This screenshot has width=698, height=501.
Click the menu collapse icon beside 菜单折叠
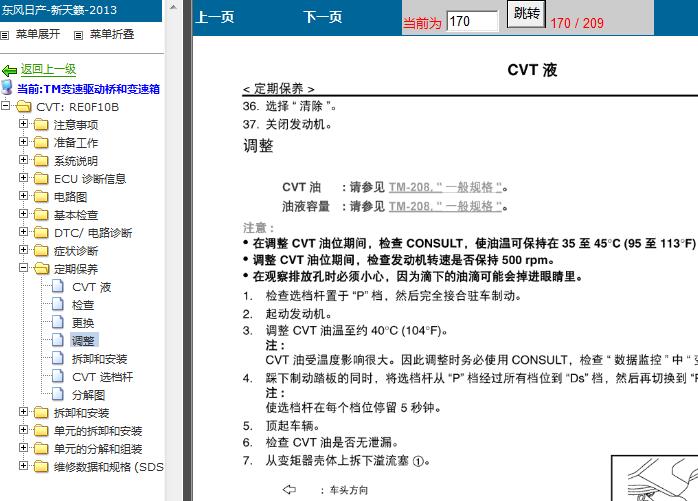coord(78,35)
